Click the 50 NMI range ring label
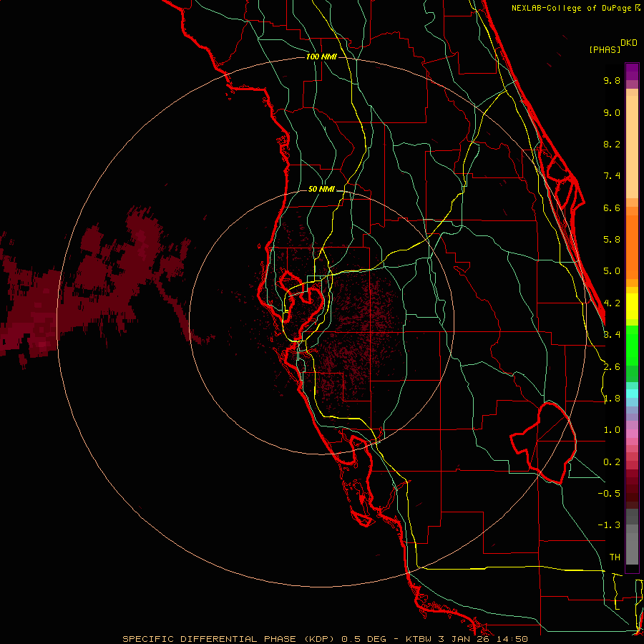 (321, 190)
